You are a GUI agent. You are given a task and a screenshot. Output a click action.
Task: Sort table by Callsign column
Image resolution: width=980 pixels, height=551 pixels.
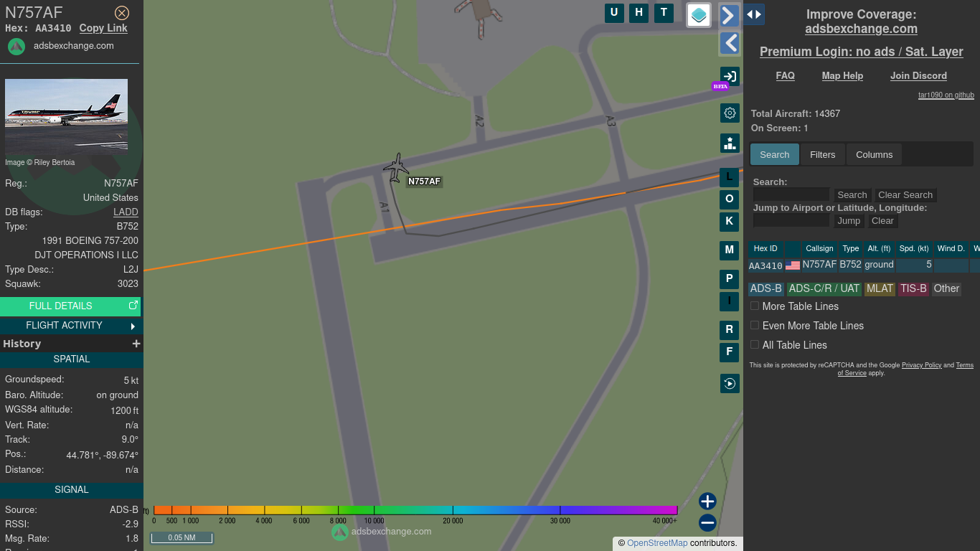[819, 248]
